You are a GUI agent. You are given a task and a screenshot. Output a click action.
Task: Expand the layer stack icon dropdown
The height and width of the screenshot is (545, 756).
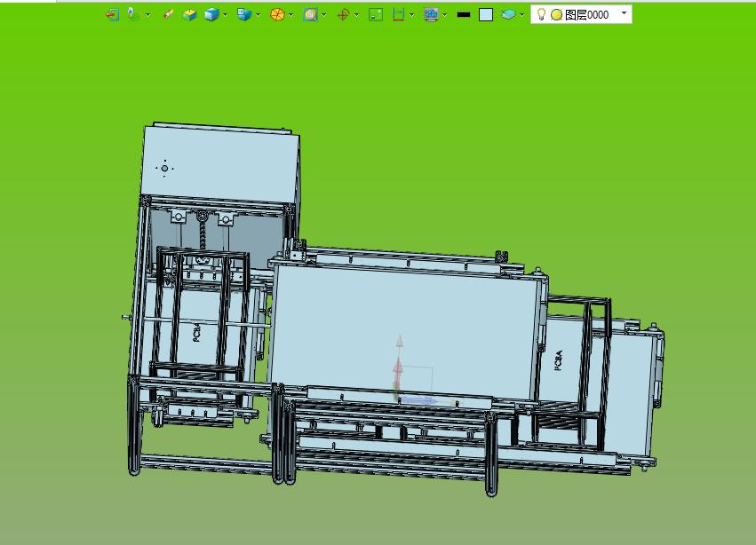521,15
